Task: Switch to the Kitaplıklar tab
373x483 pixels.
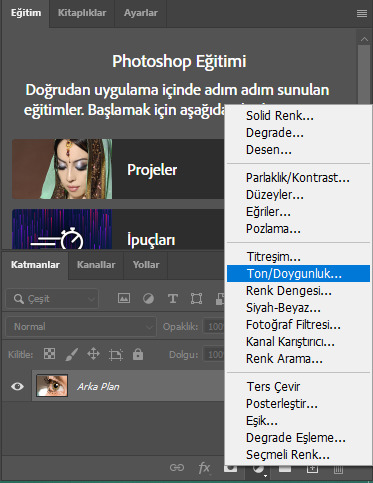Action: point(82,13)
